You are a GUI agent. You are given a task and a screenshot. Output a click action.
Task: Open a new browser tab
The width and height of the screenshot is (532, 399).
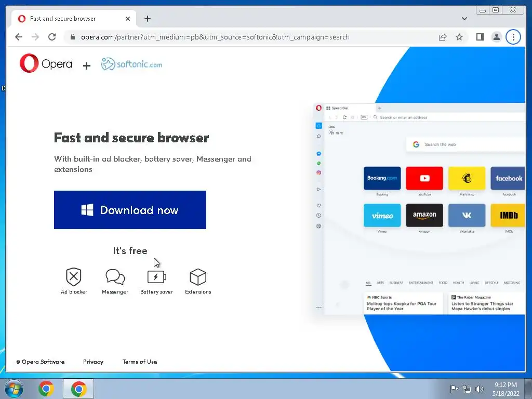pyautogui.click(x=147, y=19)
